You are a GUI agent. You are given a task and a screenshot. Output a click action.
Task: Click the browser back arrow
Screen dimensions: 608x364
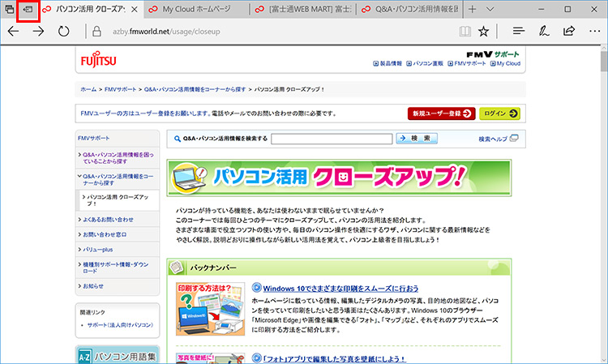[x=13, y=32]
